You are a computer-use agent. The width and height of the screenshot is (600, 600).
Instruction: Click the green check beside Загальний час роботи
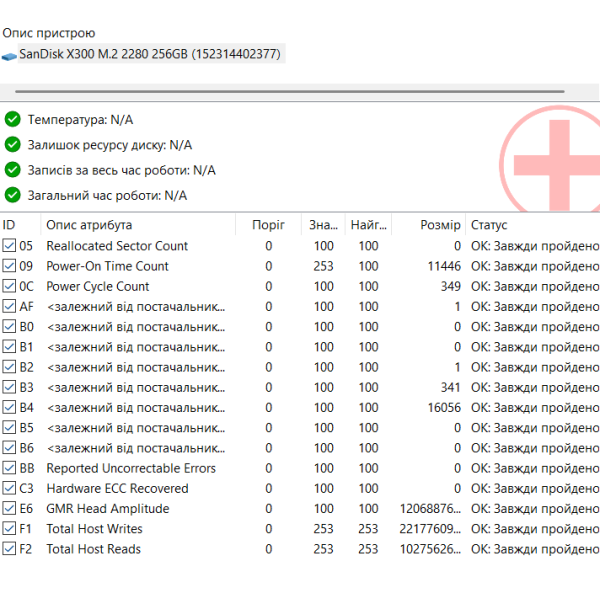coord(13,195)
